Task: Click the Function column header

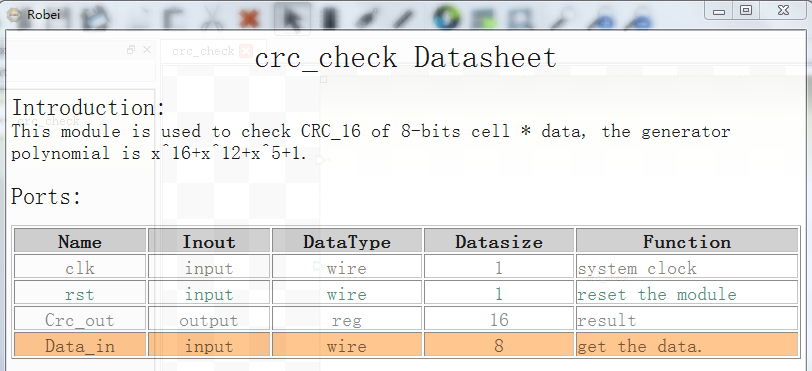Action: click(x=687, y=240)
